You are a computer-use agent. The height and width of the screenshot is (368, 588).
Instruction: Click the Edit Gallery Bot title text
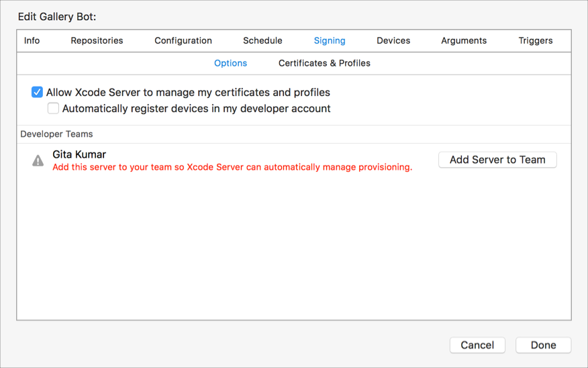57,15
